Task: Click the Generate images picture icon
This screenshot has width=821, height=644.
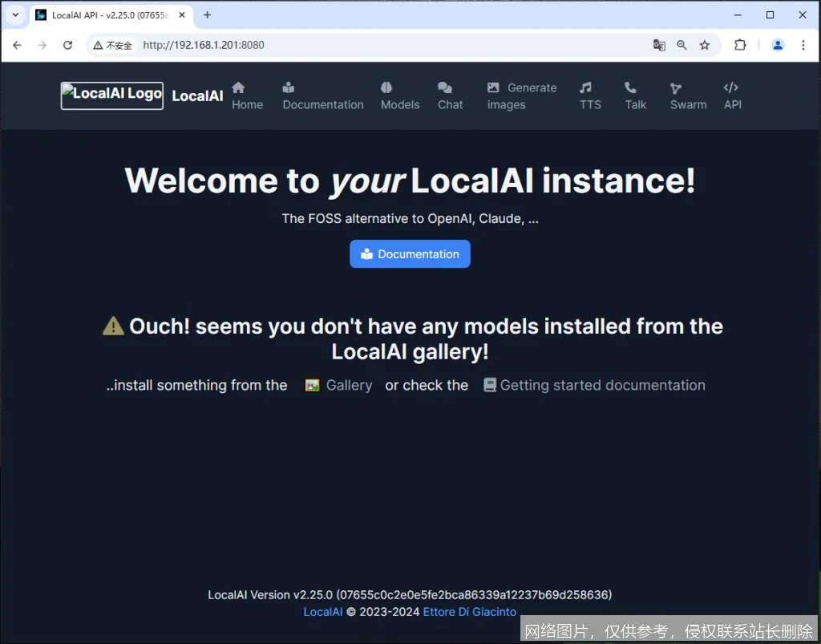Action: coord(493,87)
